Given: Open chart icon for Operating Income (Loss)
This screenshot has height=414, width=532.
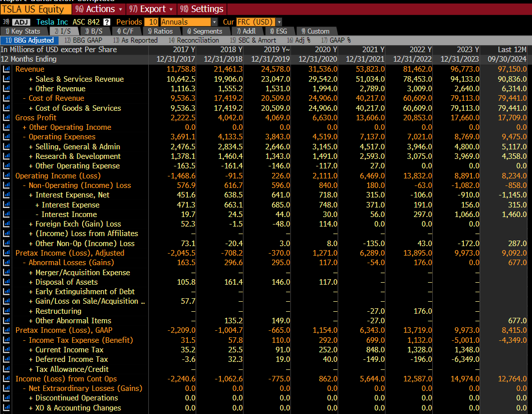Looking at the screenshot, I should pos(6,175).
